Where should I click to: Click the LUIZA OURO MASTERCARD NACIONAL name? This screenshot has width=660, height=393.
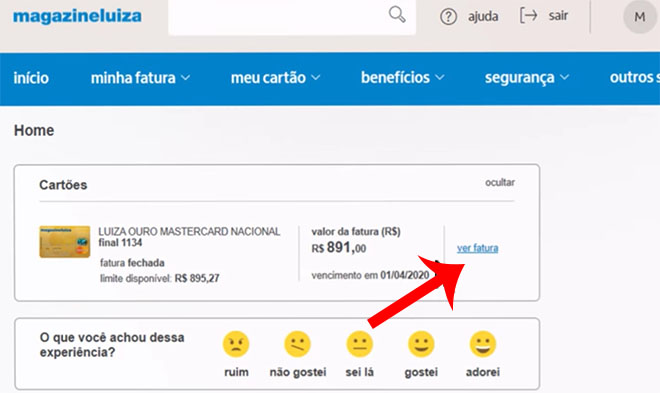189,231
